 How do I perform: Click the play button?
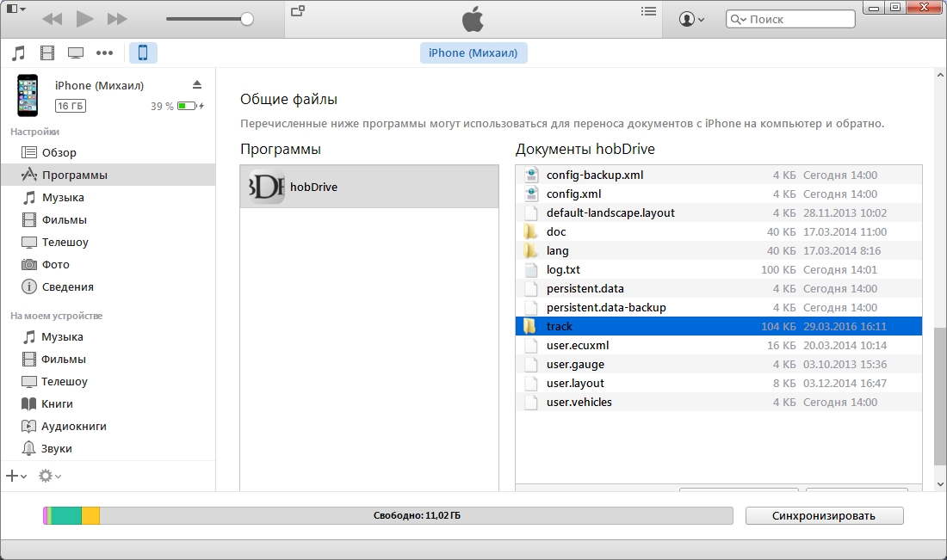(84, 19)
